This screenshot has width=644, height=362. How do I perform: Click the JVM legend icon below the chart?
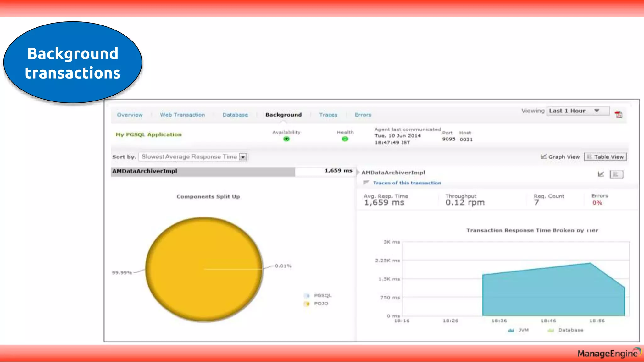tap(511, 330)
